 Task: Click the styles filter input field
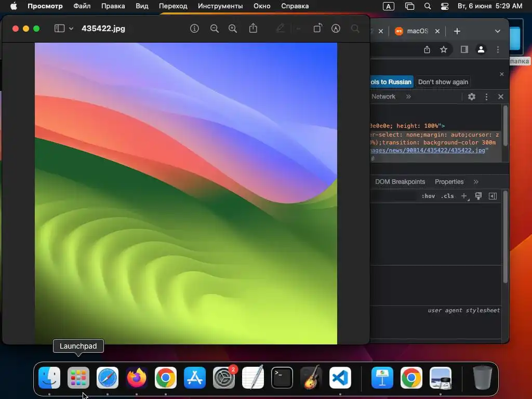coord(394,196)
